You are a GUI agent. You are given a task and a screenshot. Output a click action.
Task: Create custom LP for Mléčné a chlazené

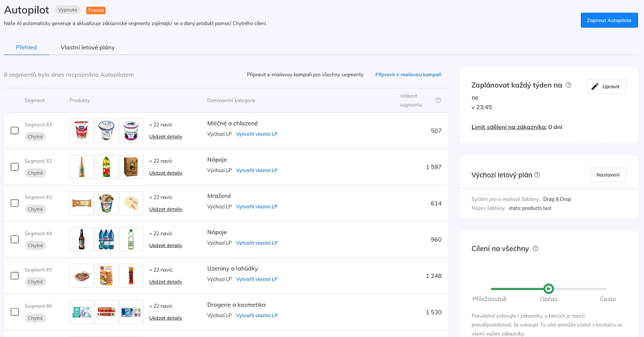(257, 134)
